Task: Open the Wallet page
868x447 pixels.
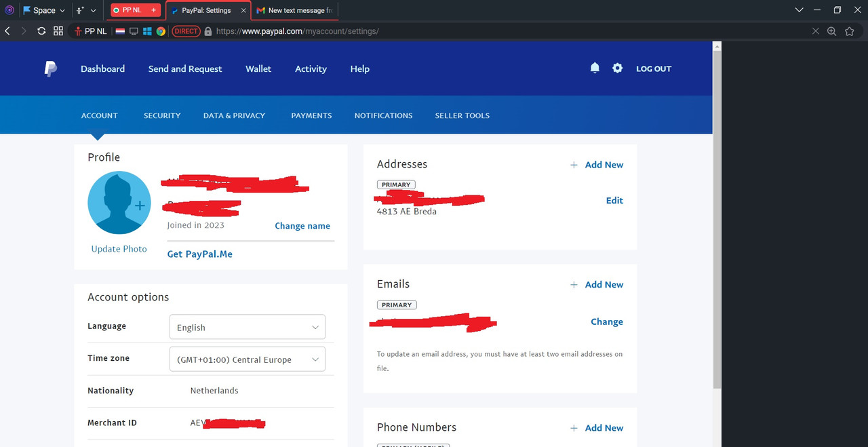Action: coord(258,69)
